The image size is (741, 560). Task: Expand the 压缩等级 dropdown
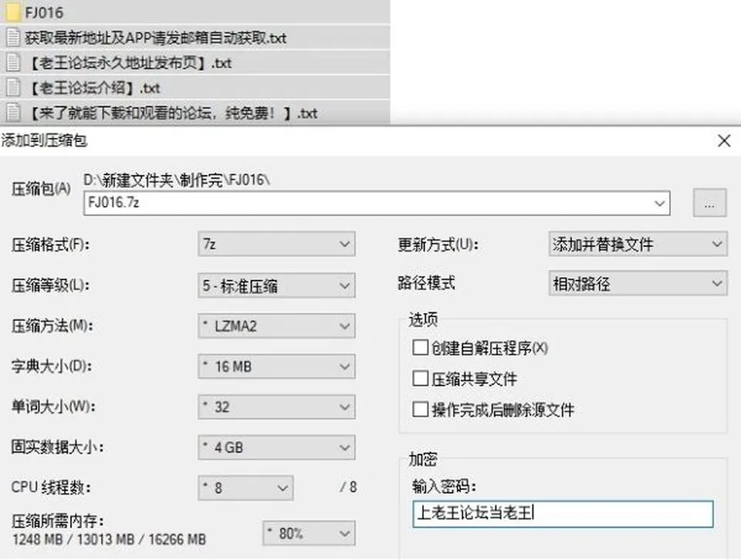[276, 285]
